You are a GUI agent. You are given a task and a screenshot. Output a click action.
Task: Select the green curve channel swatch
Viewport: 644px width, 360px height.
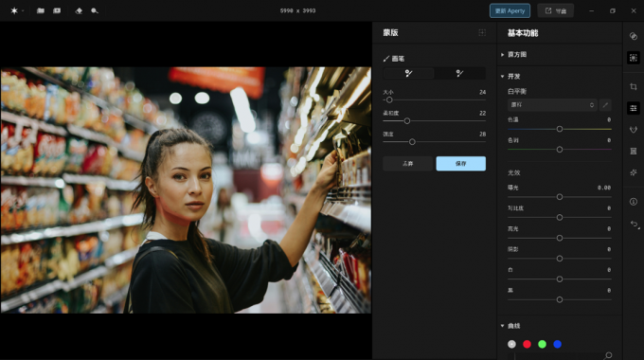click(542, 344)
